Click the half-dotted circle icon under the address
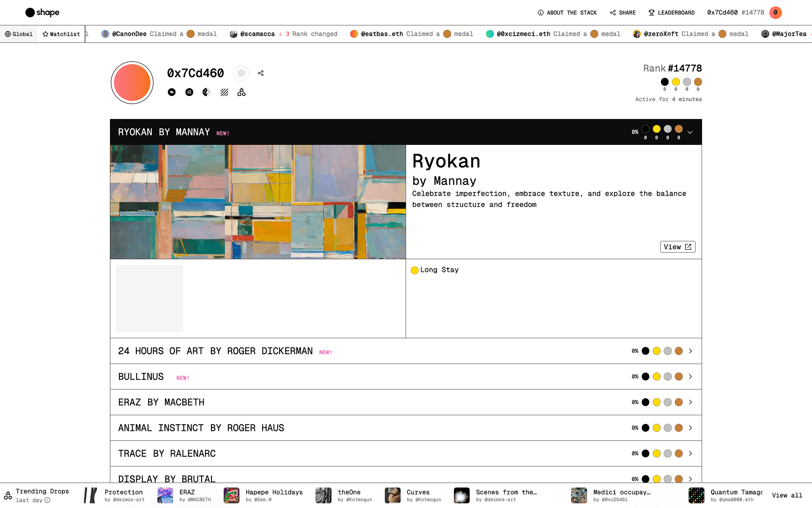The width and height of the screenshot is (812, 508). click(206, 92)
